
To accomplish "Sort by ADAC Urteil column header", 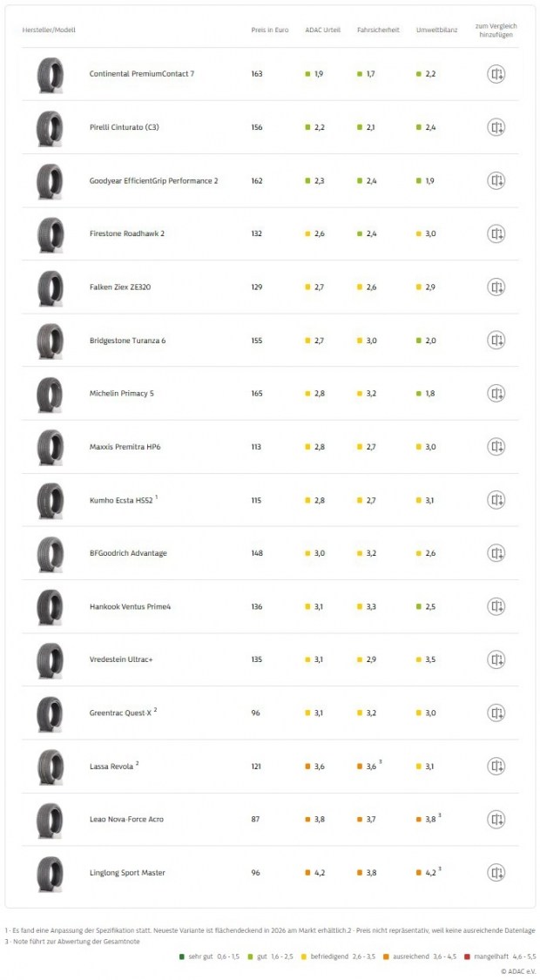I will (x=322, y=30).
